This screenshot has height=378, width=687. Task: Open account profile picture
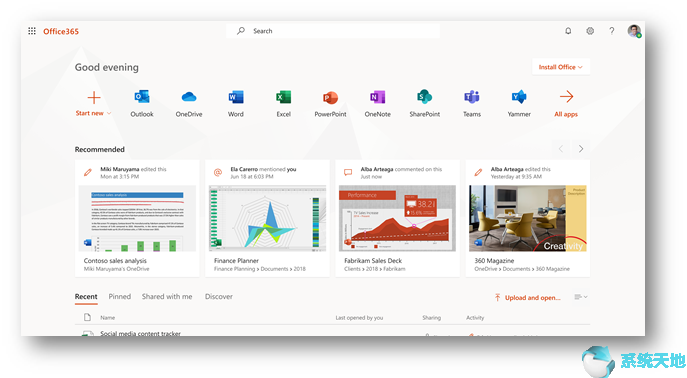634,31
